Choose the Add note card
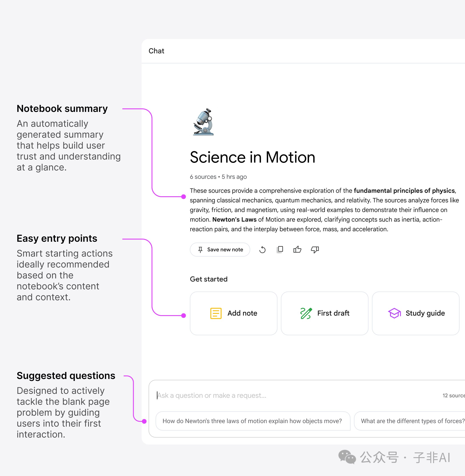 pyautogui.click(x=233, y=313)
